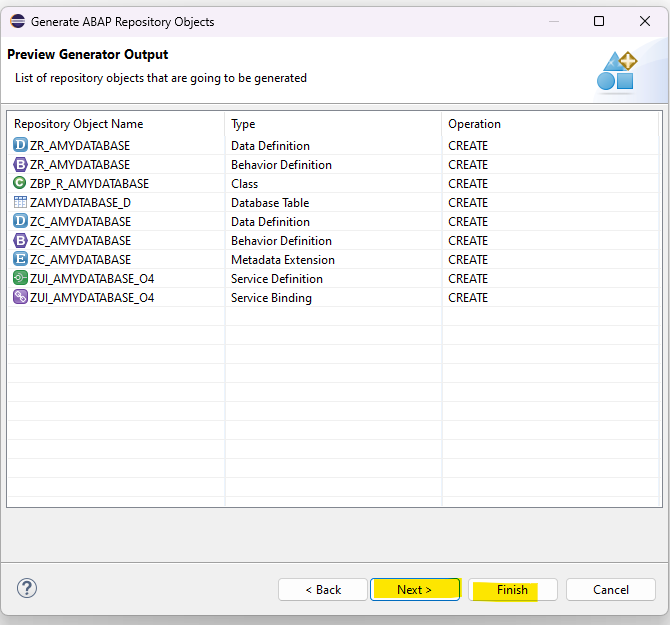
Task: Proceed with the Next button
Action: [415, 590]
